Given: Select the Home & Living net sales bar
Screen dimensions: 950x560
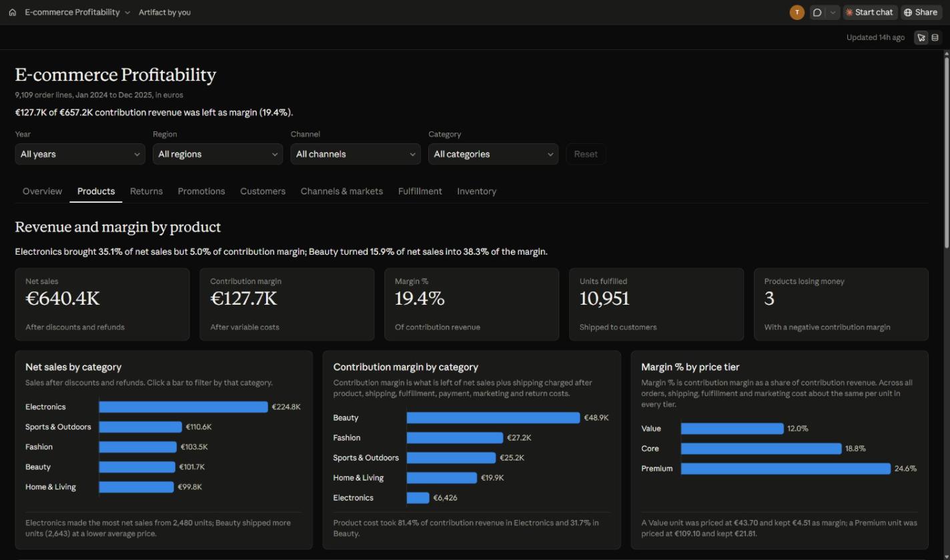Looking at the screenshot, I should (137, 487).
